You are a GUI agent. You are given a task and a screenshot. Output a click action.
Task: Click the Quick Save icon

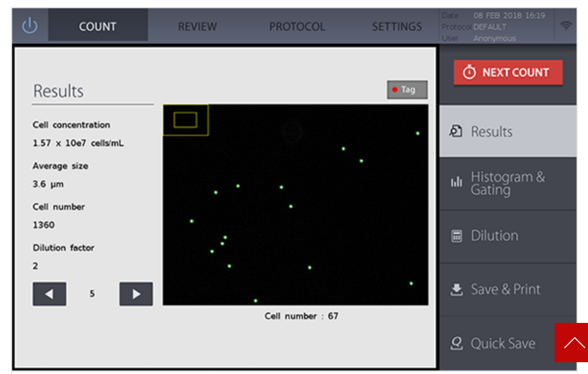point(457,343)
